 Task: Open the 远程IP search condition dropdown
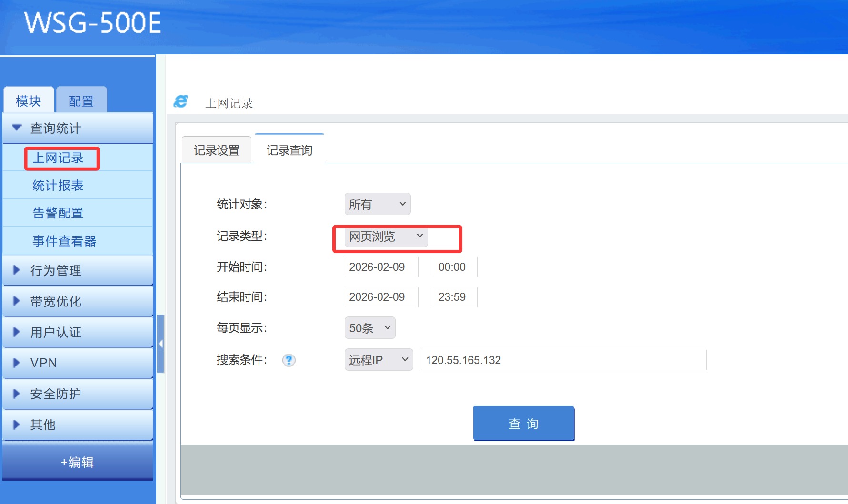tap(378, 360)
